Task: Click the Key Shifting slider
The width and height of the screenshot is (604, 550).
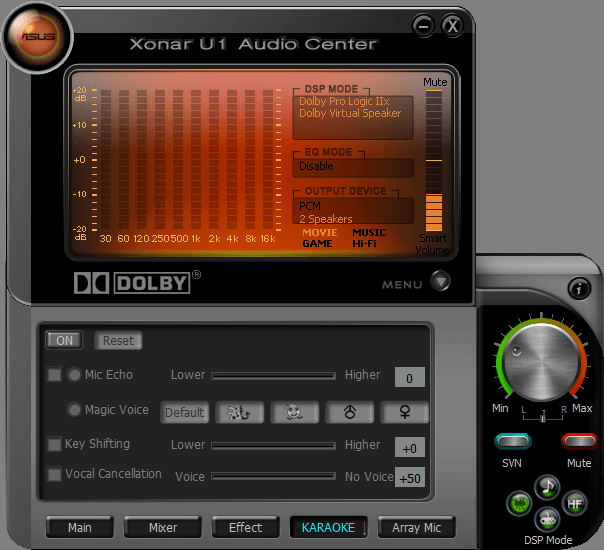Action: [273, 446]
